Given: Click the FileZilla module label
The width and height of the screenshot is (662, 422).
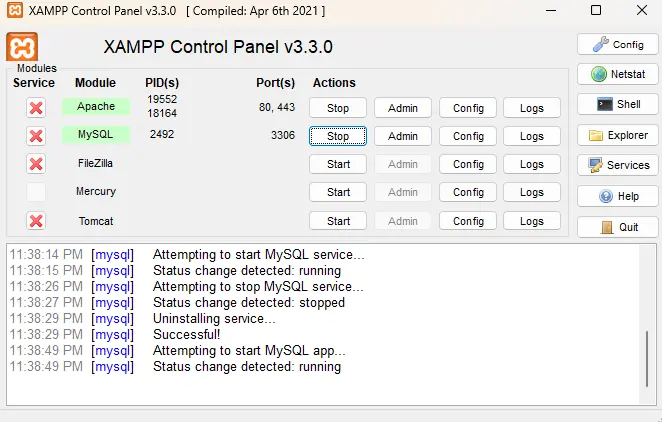Looking at the screenshot, I should click(95, 163).
